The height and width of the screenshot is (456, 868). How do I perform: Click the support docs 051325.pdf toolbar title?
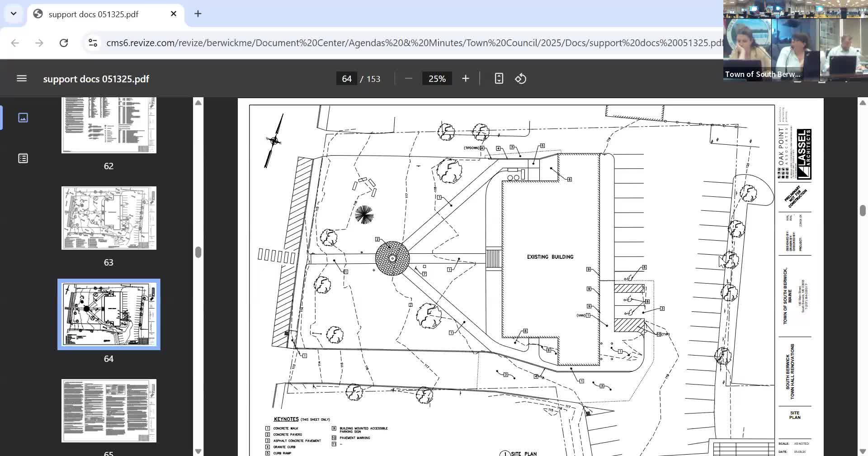pyautogui.click(x=96, y=79)
